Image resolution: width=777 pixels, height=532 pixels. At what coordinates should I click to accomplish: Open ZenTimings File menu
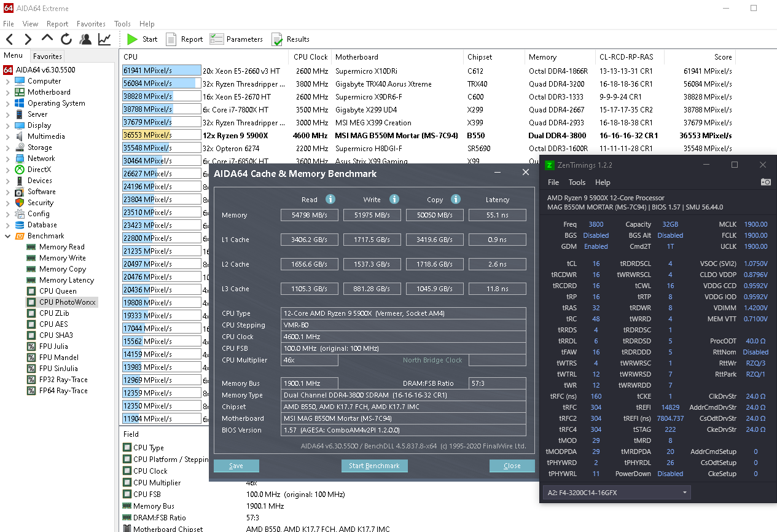(x=553, y=182)
